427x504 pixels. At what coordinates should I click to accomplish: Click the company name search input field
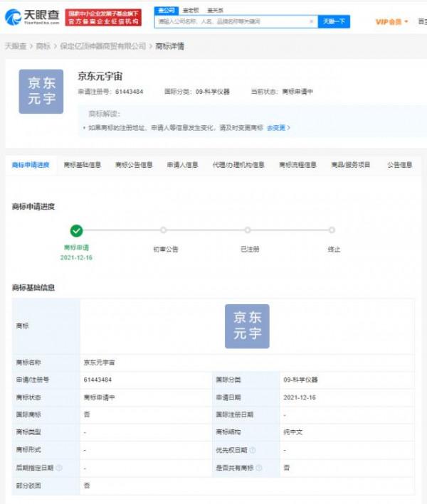pyautogui.click(x=236, y=21)
